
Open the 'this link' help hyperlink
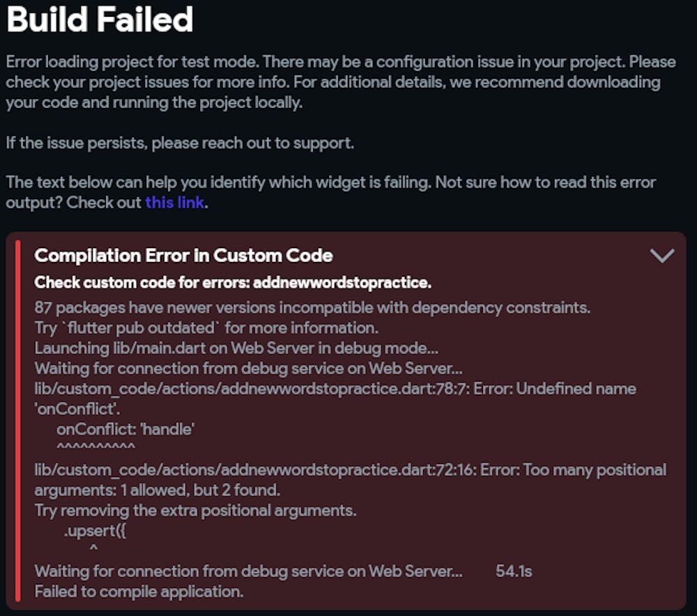[174, 203]
